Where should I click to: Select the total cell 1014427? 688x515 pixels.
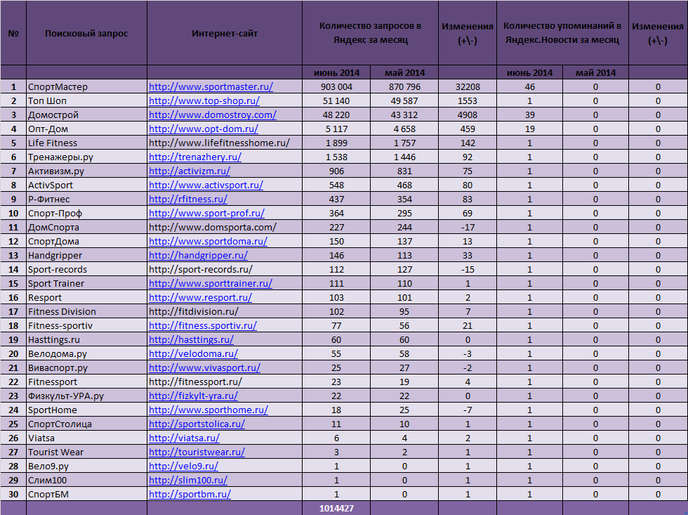click(x=337, y=508)
